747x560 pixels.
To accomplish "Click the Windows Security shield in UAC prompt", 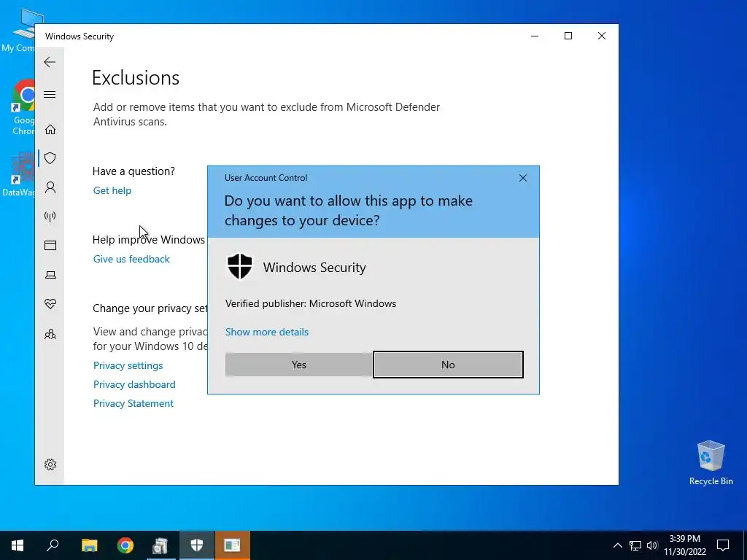I will coord(239,267).
